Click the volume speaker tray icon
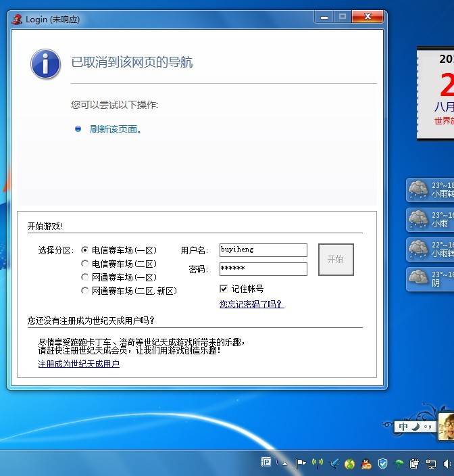Screen dimensions: 454x476 447,464
